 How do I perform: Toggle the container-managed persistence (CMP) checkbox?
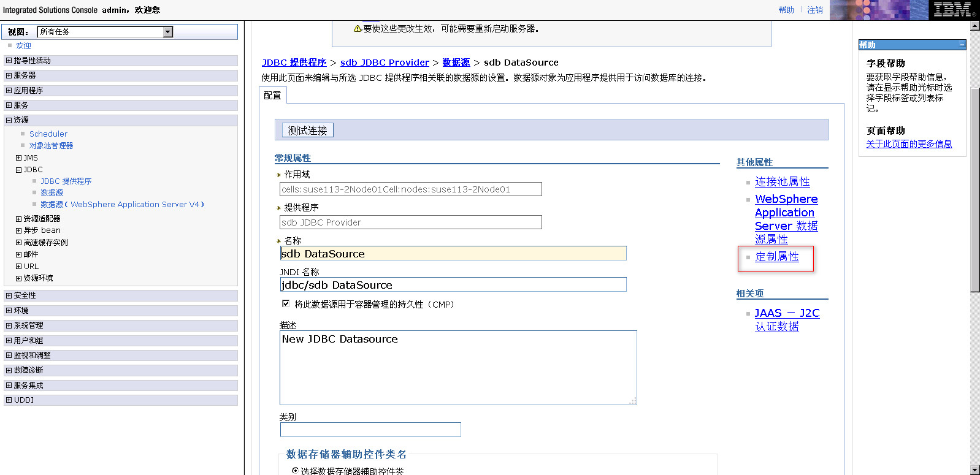[286, 303]
